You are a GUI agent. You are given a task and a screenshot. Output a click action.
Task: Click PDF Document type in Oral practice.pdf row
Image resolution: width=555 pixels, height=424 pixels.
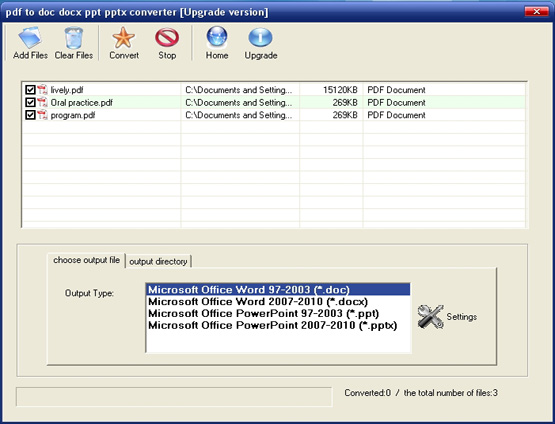396,103
